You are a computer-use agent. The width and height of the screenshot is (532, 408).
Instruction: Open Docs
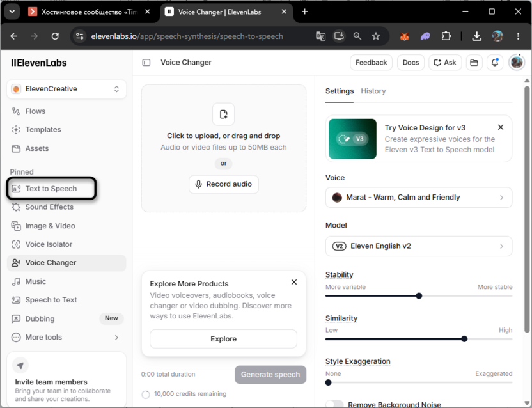click(x=411, y=63)
